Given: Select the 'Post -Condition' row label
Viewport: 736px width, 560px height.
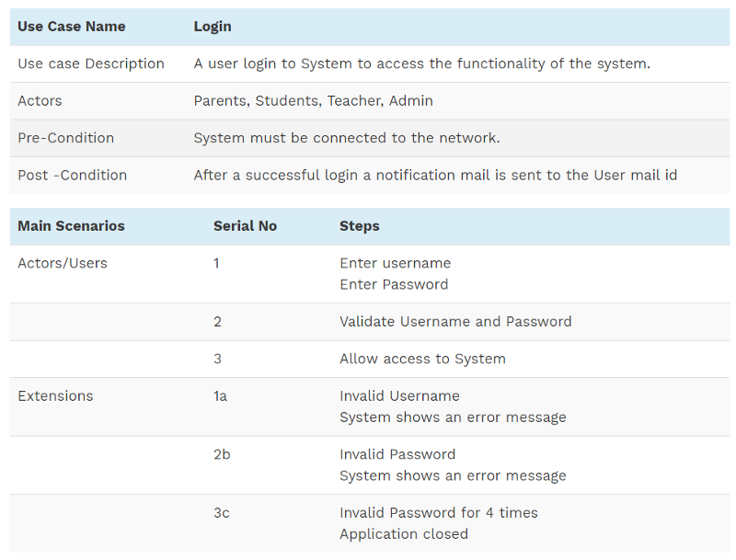Looking at the screenshot, I should 72,175.
